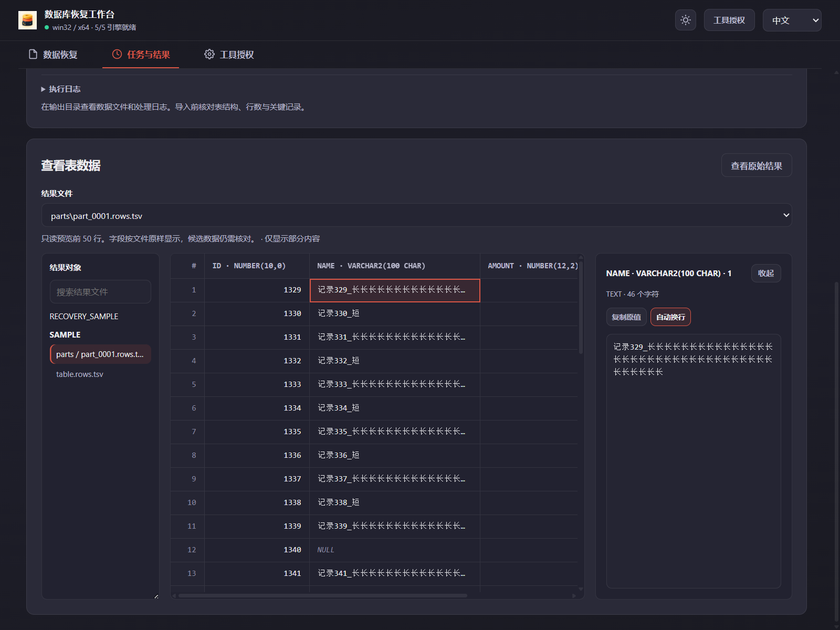Click the 复制原值 copy button
Image resolution: width=840 pixels, height=630 pixels.
(626, 317)
